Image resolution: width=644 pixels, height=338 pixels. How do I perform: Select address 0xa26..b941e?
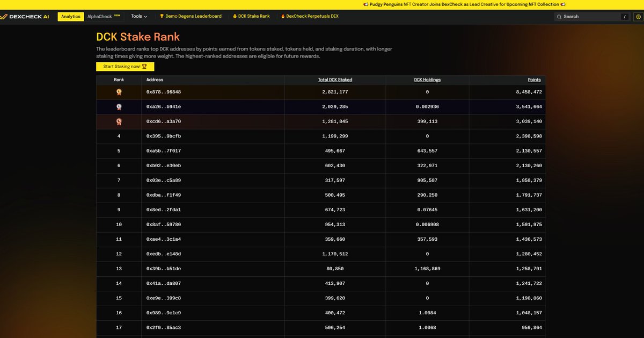click(164, 107)
